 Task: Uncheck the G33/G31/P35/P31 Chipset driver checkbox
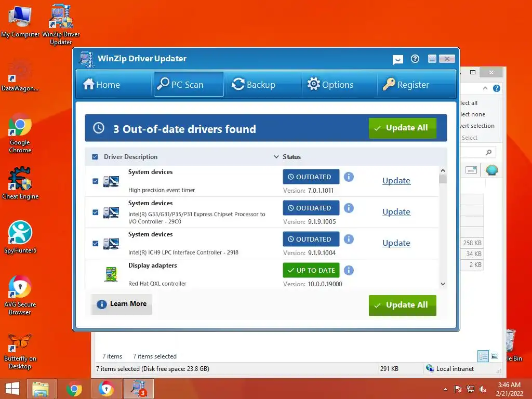(x=96, y=212)
